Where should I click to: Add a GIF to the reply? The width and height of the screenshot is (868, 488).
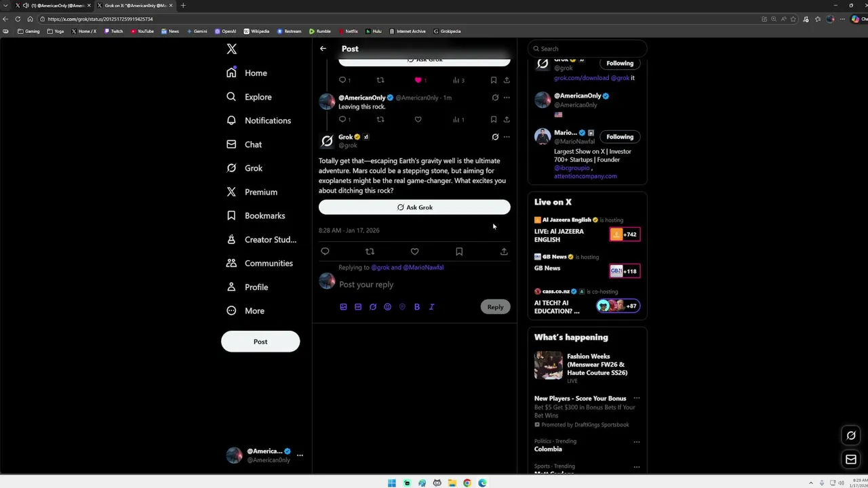358,307
